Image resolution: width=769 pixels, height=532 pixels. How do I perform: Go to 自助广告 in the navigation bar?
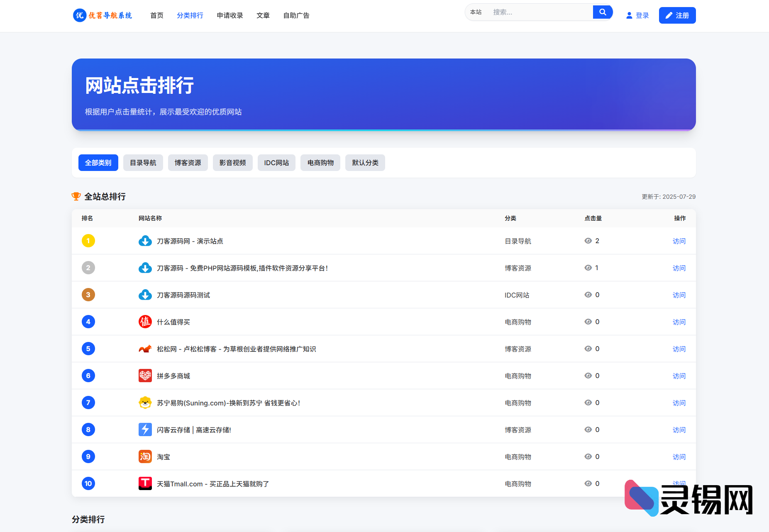coord(296,15)
